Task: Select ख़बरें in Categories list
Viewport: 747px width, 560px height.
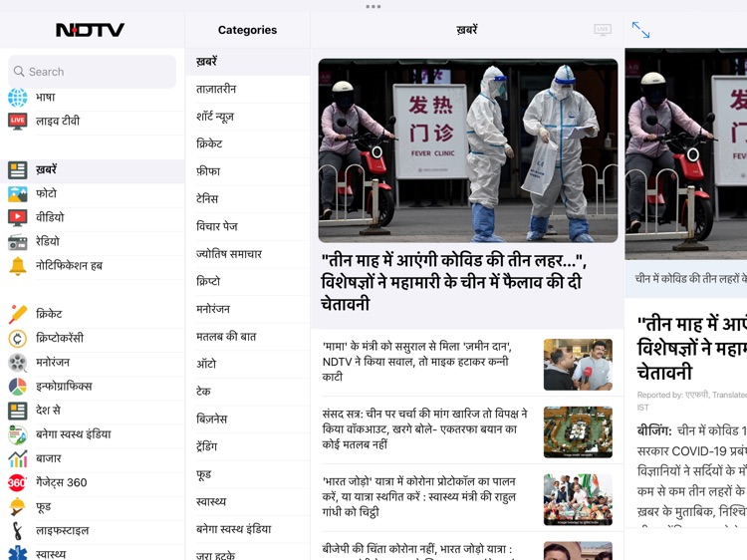Action: click(248, 62)
